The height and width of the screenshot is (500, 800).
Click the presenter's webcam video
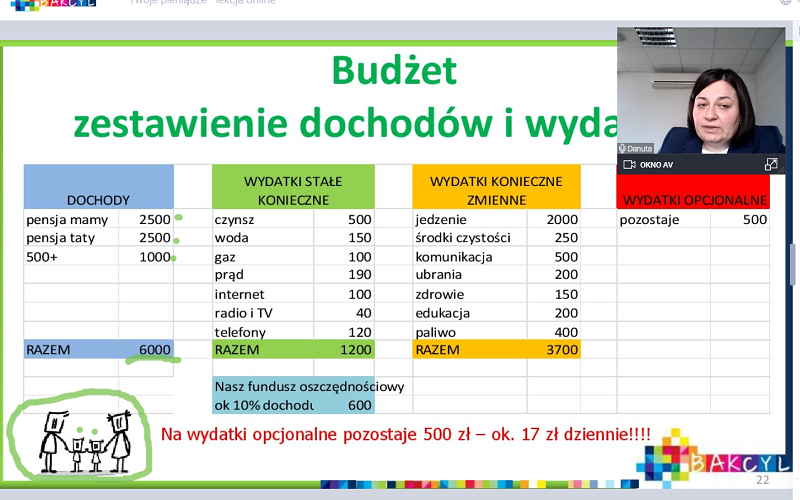(x=700, y=90)
